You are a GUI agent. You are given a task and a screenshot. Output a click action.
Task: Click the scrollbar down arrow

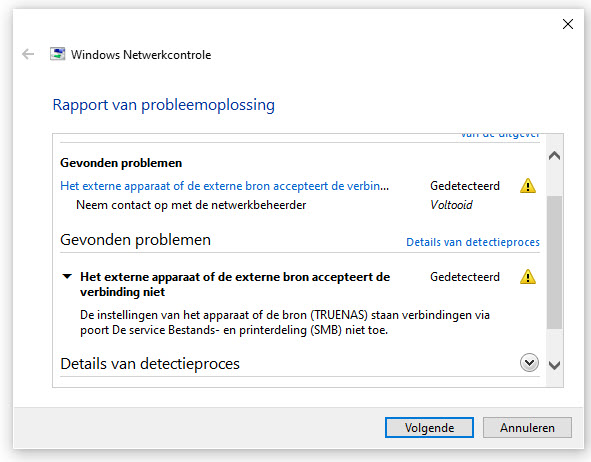pyautogui.click(x=554, y=365)
